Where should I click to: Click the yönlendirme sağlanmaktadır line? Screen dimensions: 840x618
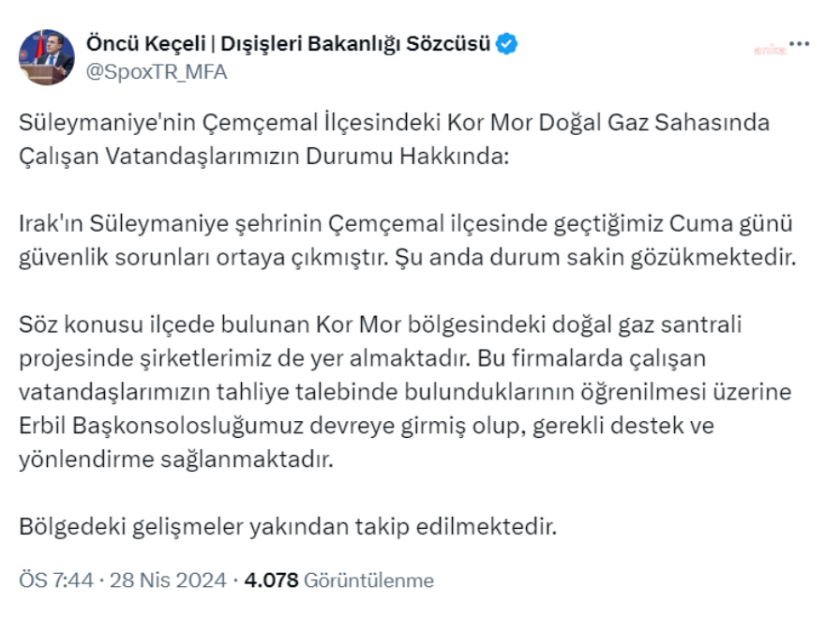point(176,460)
